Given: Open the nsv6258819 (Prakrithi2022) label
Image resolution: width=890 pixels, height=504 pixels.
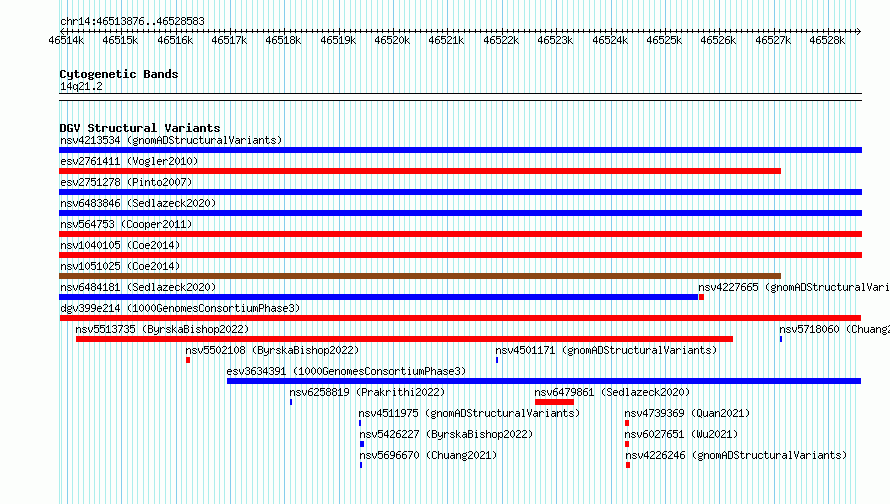Looking at the screenshot, I should pos(367,392).
